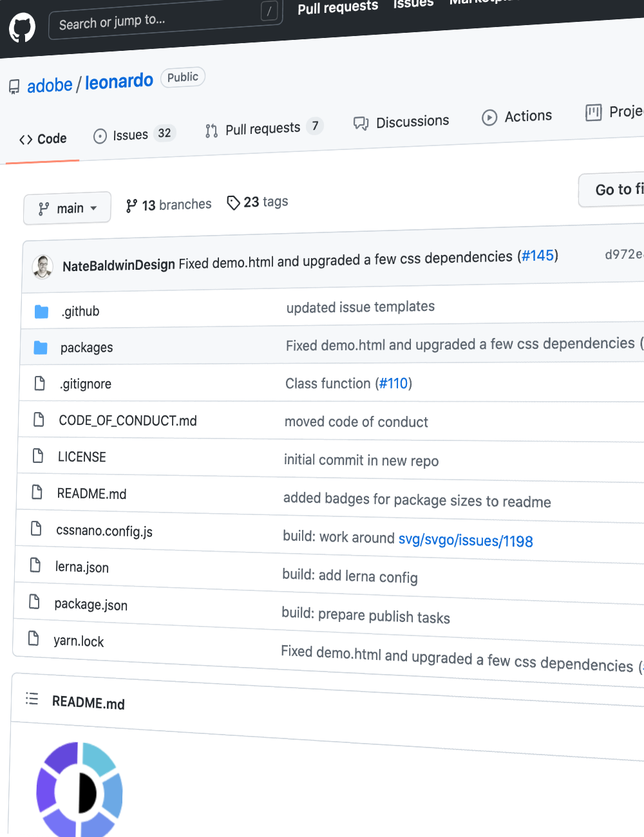The image size is (644, 837).
Task: Click the README table of contents icon
Action: pos(32,699)
